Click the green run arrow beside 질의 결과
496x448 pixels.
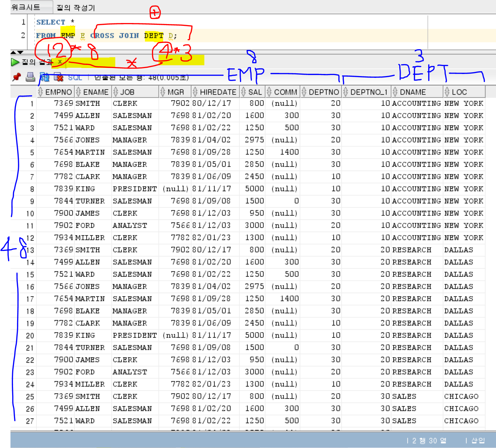(x=15, y=62)
